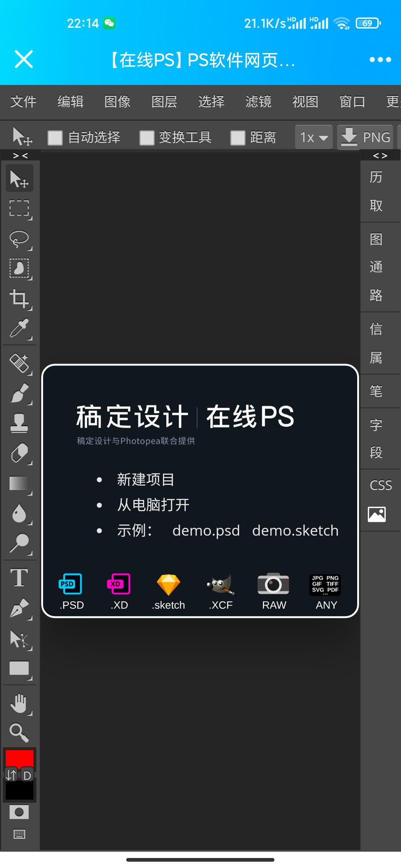This screenshot has height=868, width=401.
Task: Collapse the left toolbar with > < arrows
Action: 20,155
